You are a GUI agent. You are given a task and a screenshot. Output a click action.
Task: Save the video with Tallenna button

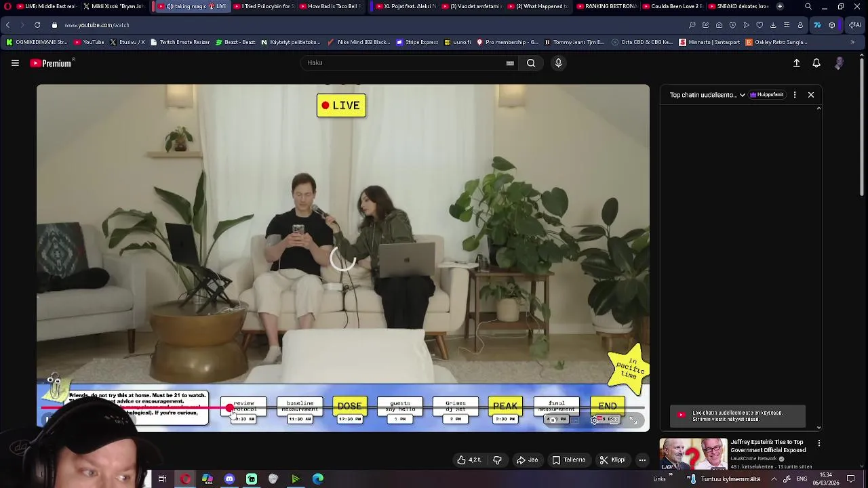568,460
